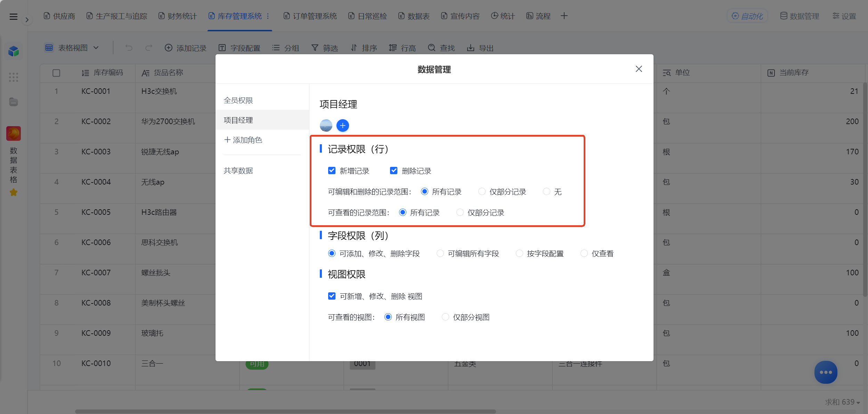The image size is (868, 414).
Task: Open the apps grid icon in sidebar
Action: pos(14,77)
